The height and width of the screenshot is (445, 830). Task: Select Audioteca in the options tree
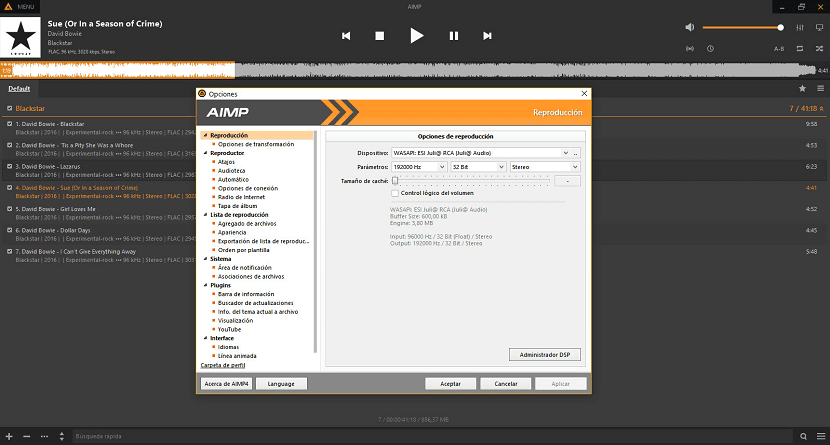point(231,170)
